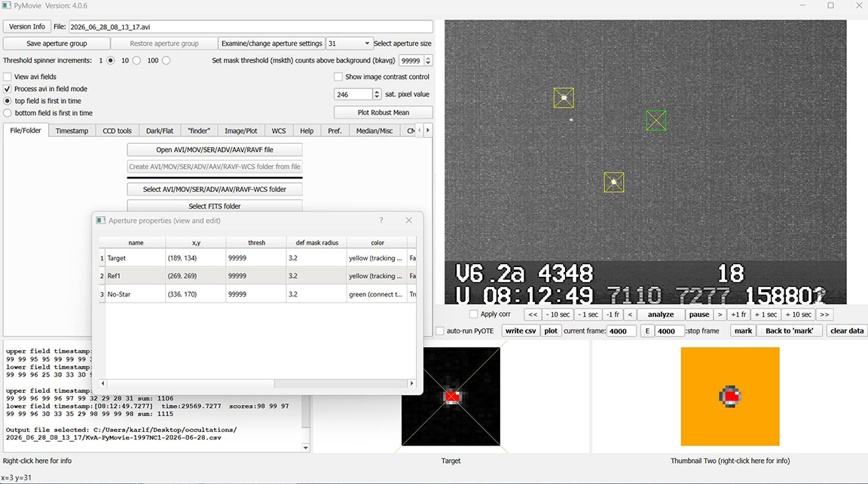
Task: Switch to the WCS tab
Action: [279, 131]
